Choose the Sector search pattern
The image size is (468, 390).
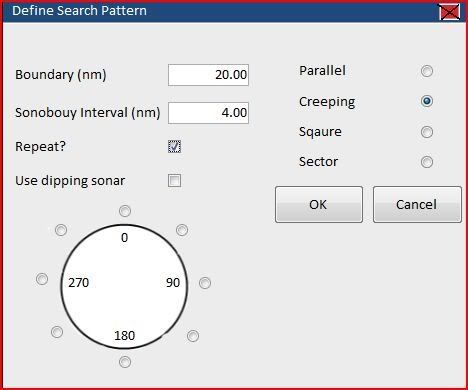point(427,162)
